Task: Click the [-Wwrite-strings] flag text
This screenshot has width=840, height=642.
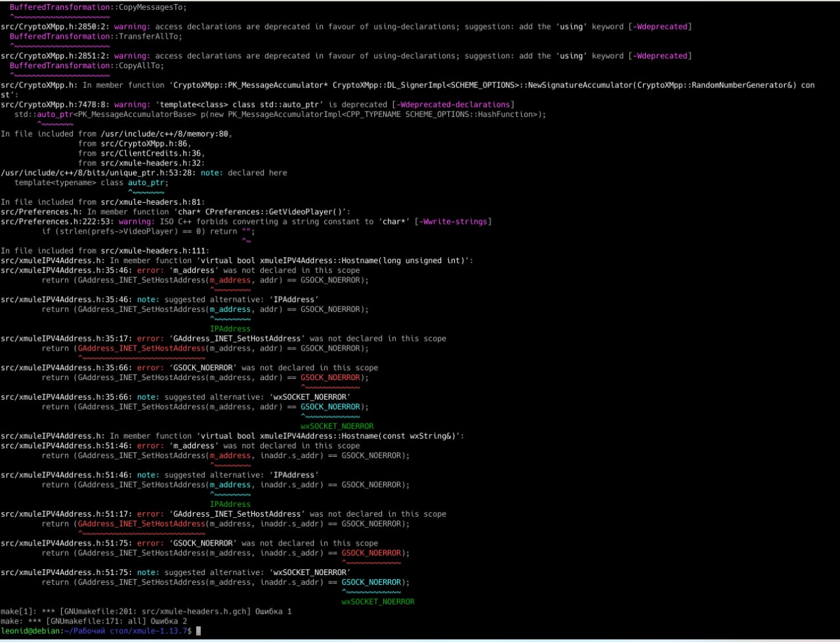Action: pyautogui.click(x=453, y=222)
